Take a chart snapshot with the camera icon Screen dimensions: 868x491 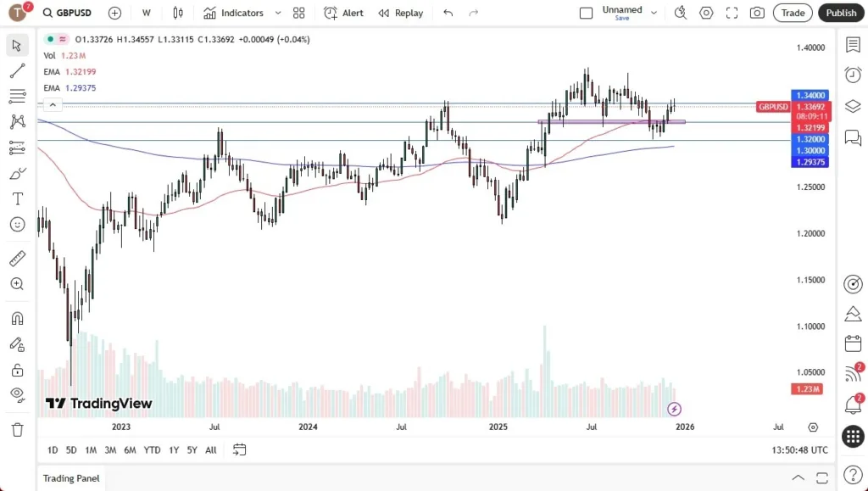pyautogui.click(x=757, y=13)
